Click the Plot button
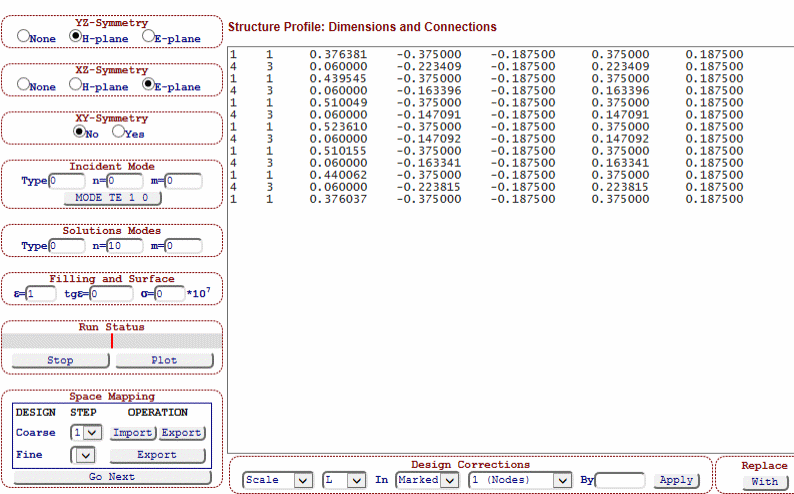Image resolution: width=794 pixels, height=494 pixels. pyautogui.click(x=164, y=360)
